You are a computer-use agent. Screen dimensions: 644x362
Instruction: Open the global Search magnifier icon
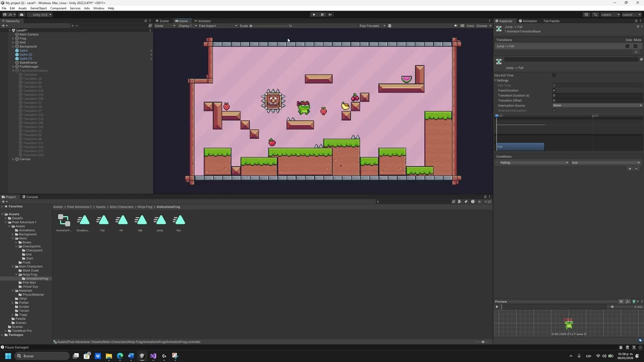[x=595, y=15]
